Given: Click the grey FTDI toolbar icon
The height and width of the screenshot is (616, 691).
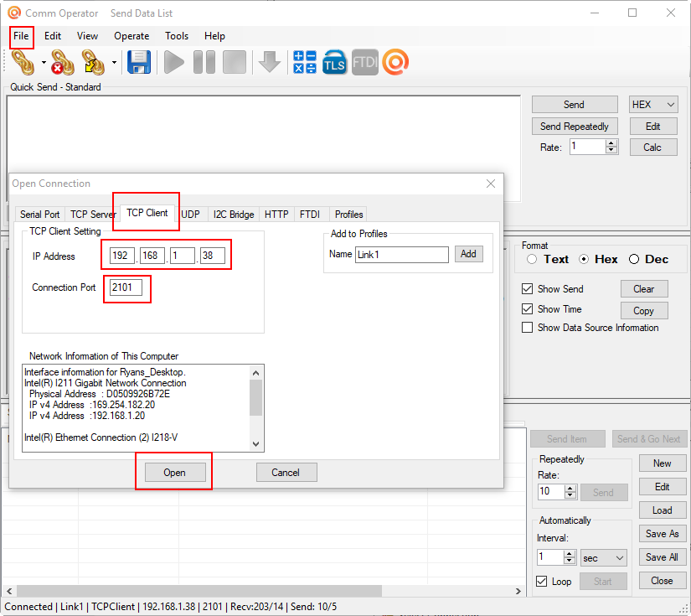Looking at the screenshot, I should coord(365,62).
